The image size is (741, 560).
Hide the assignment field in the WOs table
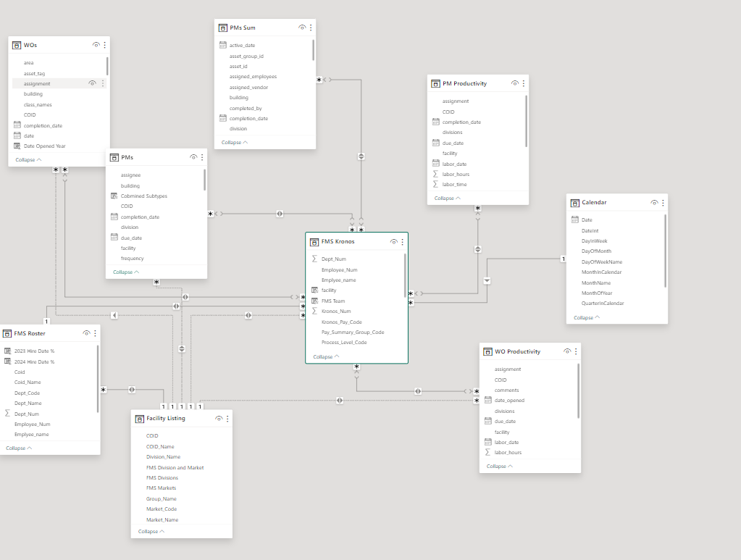click(x=92, y=83)
